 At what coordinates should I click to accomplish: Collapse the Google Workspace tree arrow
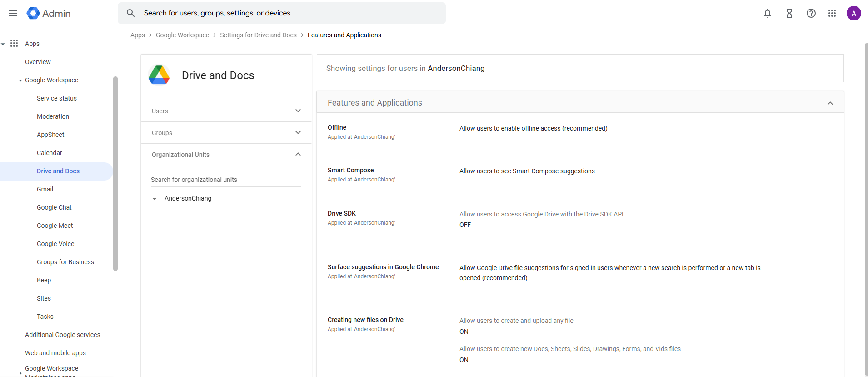[x=20, y=80]
